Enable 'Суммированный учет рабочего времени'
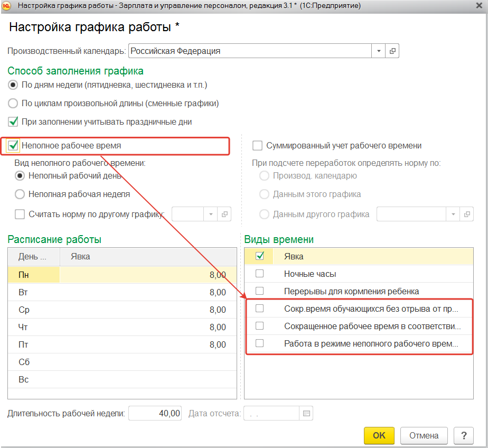This screenshot has width=488, height=448. coord(257,145)
